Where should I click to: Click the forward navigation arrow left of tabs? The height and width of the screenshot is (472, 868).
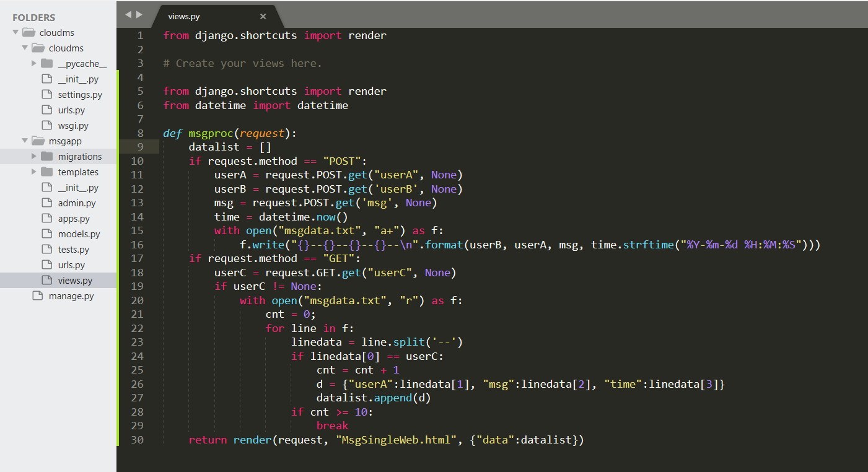139,14
